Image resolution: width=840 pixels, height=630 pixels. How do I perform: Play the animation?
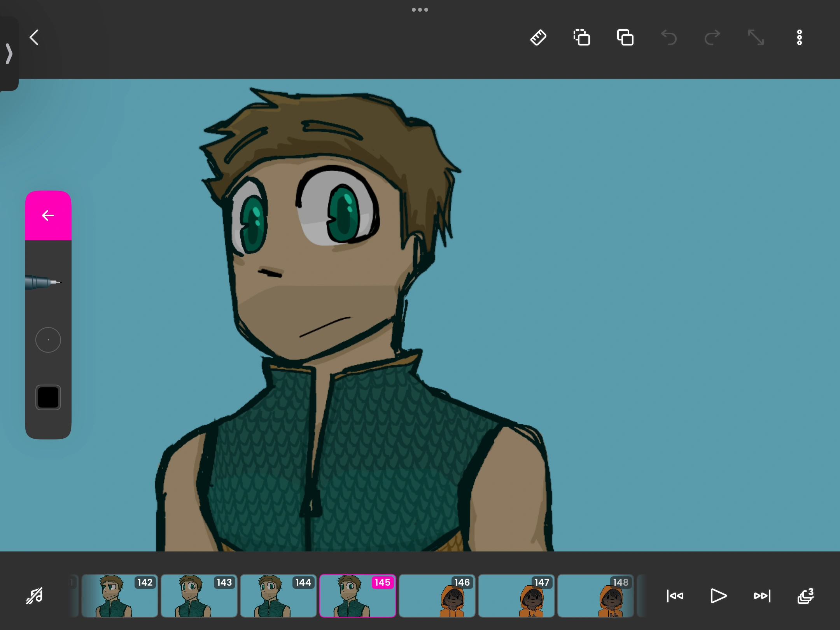tap(718, 596)
